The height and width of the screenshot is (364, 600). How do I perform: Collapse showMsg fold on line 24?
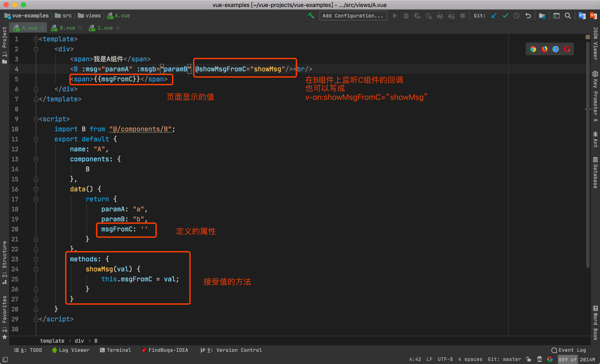[x=36, y=269]
